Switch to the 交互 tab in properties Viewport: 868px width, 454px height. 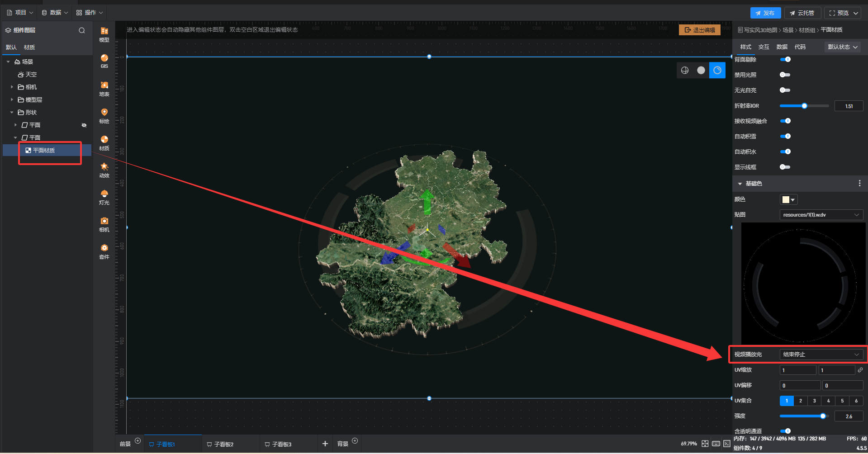click(764, 47)
